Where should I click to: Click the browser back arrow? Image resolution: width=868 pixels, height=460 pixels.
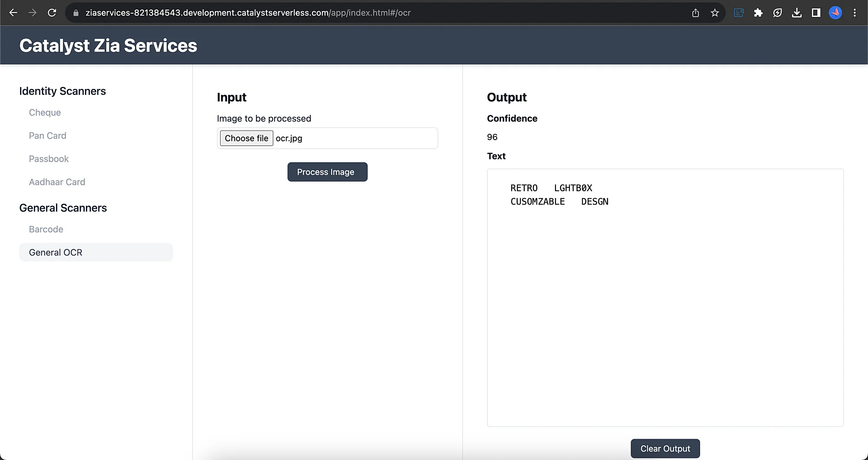pyautogui.click(x=13, y=13)
